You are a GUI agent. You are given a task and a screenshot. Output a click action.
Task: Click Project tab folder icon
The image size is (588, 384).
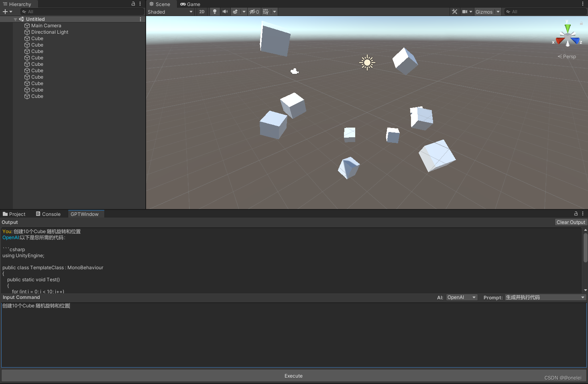coord(5,214)
